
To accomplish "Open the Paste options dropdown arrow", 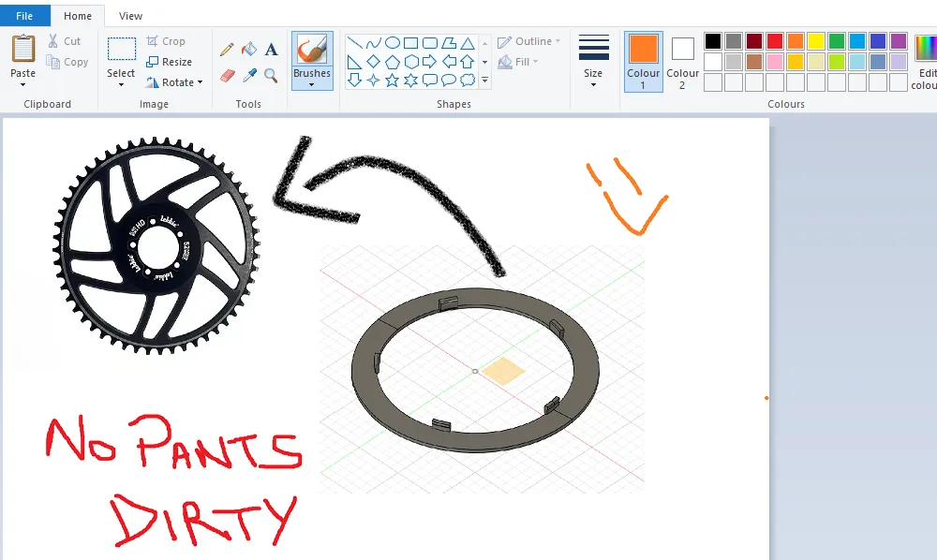I will pyautogui.click(x=22, y=85).
